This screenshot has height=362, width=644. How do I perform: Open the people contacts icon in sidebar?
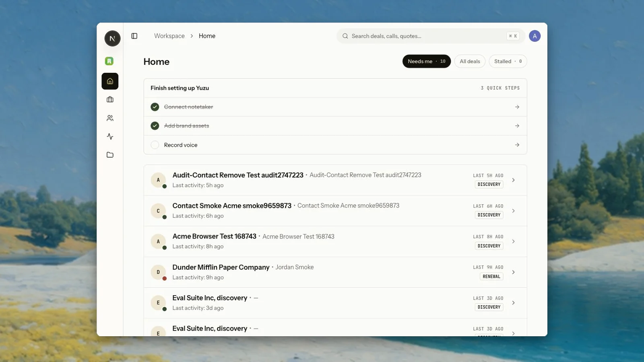click(x=110, y=118)
